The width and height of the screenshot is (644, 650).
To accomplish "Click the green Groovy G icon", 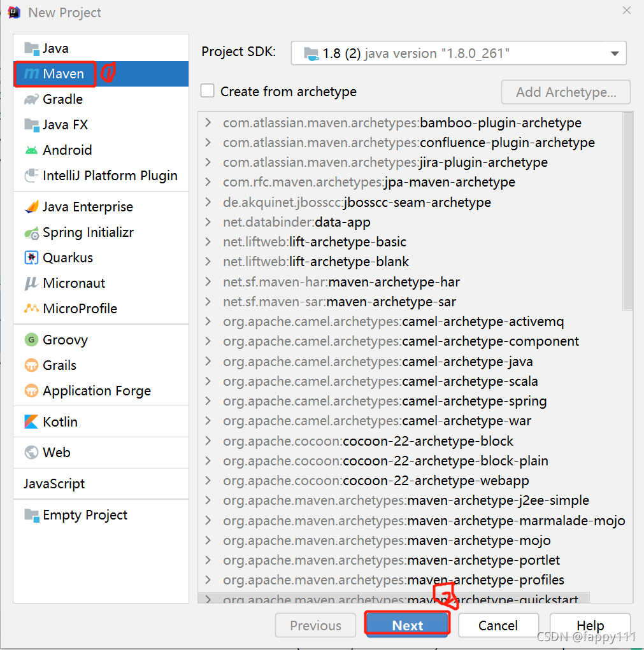I will click(31, 340).
